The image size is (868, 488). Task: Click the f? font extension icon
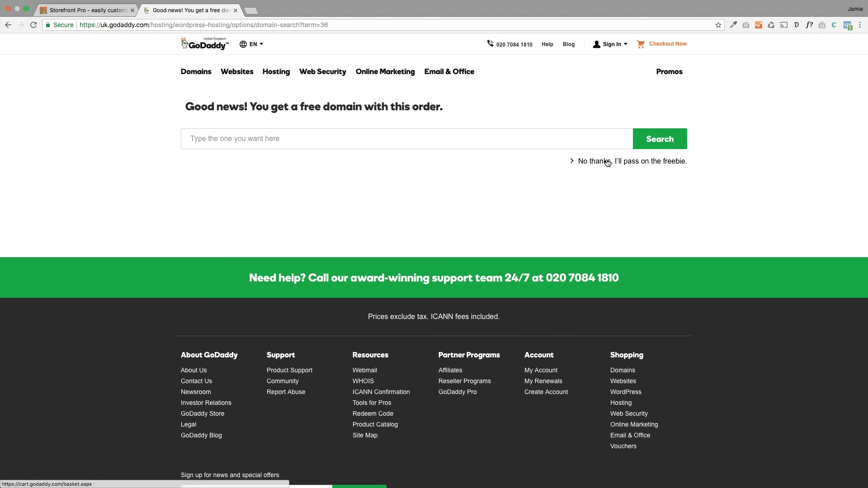coord(809,25)
